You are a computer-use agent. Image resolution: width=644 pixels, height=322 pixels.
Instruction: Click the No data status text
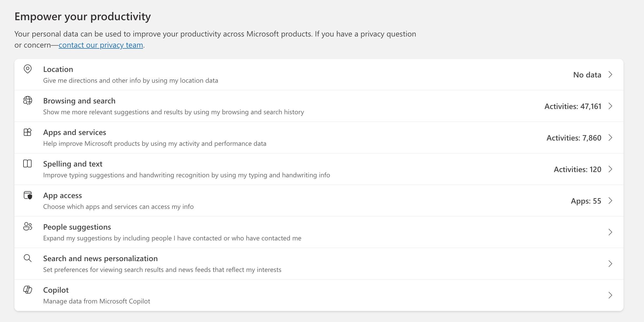coord(587,75)
